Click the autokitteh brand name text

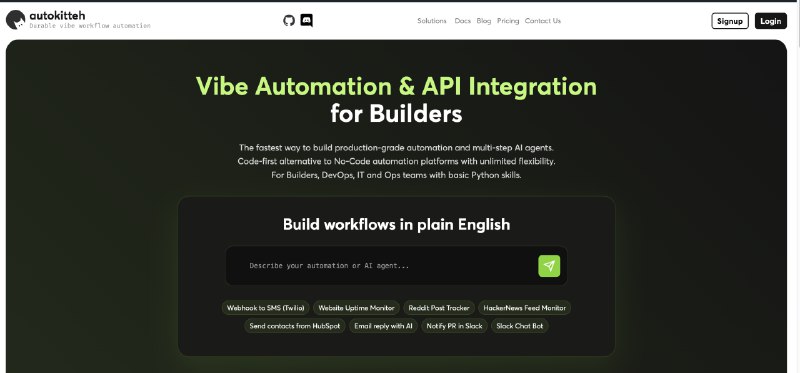57,15
